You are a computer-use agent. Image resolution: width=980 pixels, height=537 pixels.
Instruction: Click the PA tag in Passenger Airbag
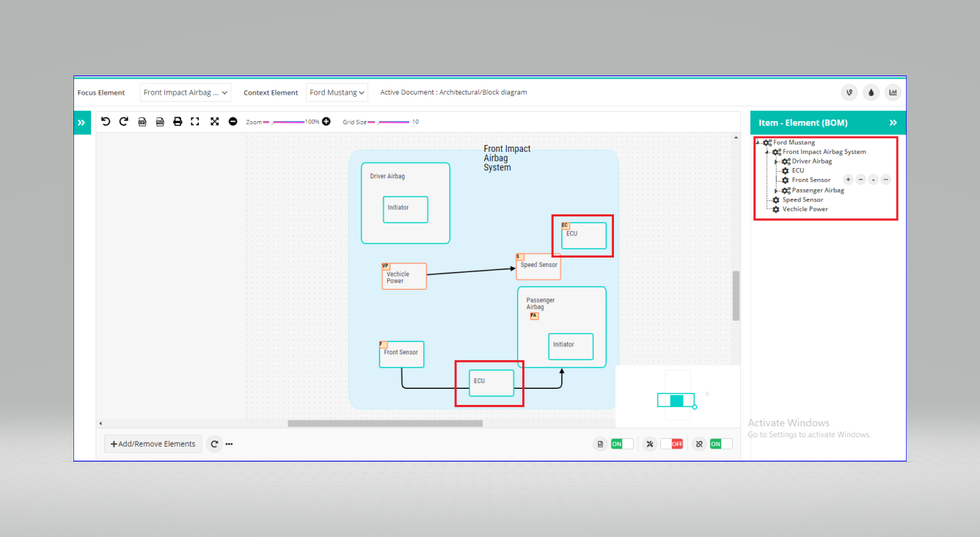click(x=534, y=316)
